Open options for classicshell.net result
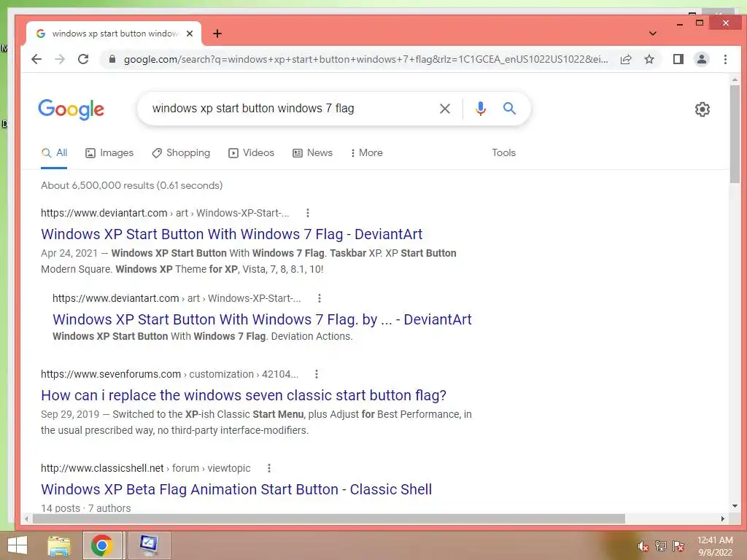This screenshot has height=560, width=747. coord(269,468)
